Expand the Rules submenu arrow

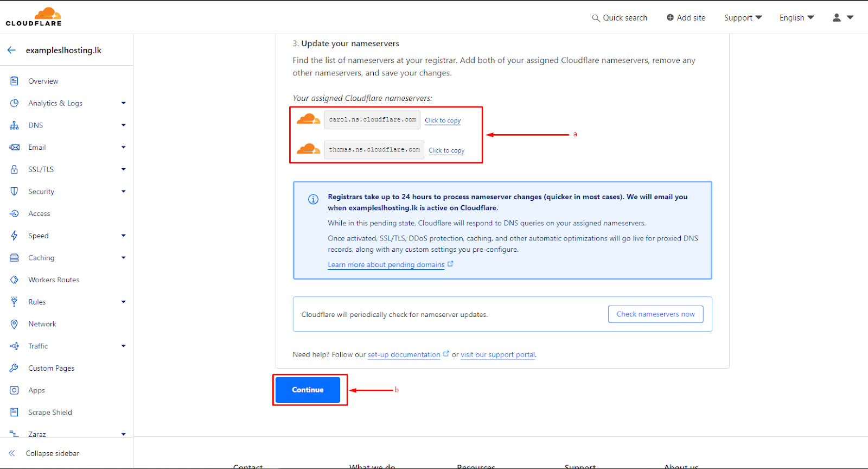coord(124,302)
